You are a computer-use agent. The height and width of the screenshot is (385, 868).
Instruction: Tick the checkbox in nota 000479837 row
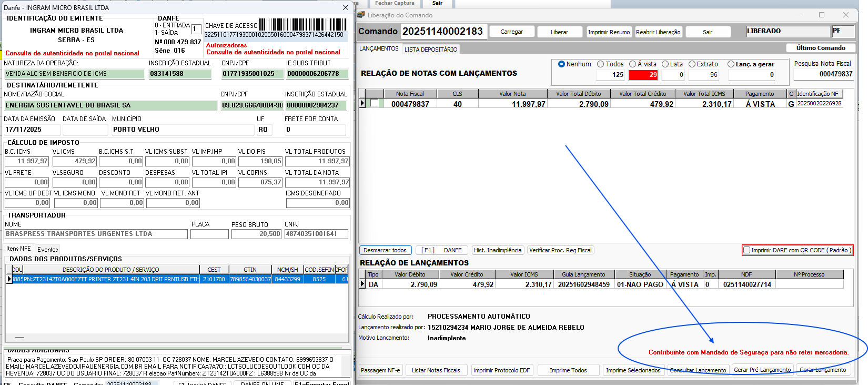pyautogui.click(x=374, y=104)
